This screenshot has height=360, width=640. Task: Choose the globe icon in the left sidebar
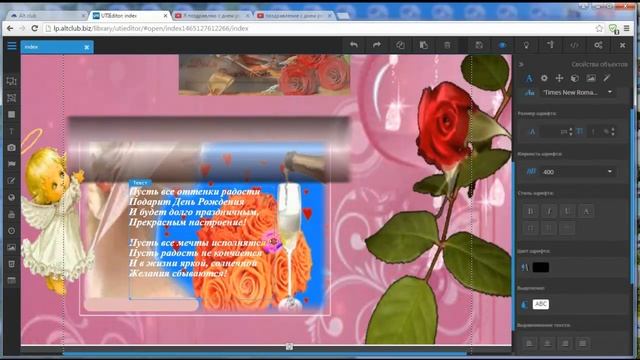tap(11, 197)
